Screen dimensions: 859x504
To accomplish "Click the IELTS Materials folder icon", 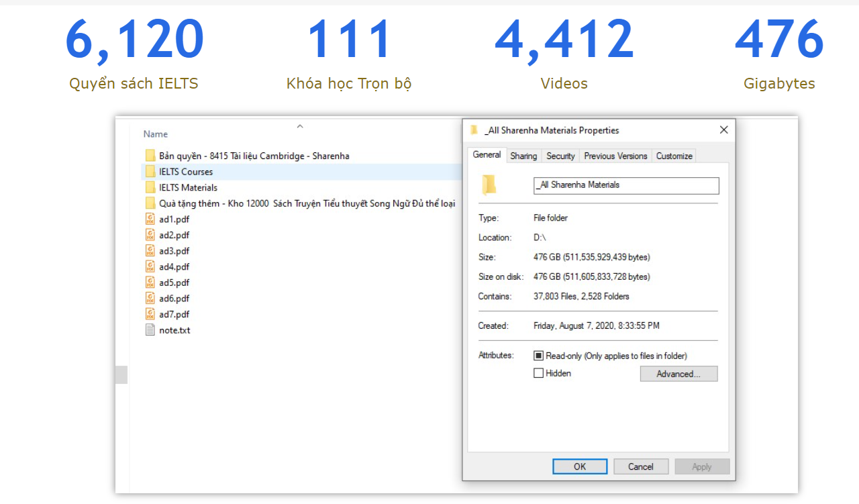I will pyautogui.click(x=150, y=188).
